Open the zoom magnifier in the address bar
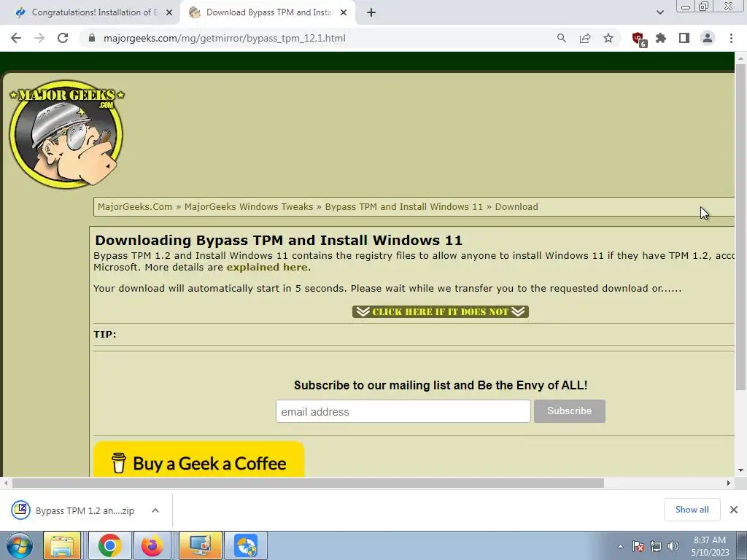The height and width of the screenshot is (560, 747). coord(562,38)
